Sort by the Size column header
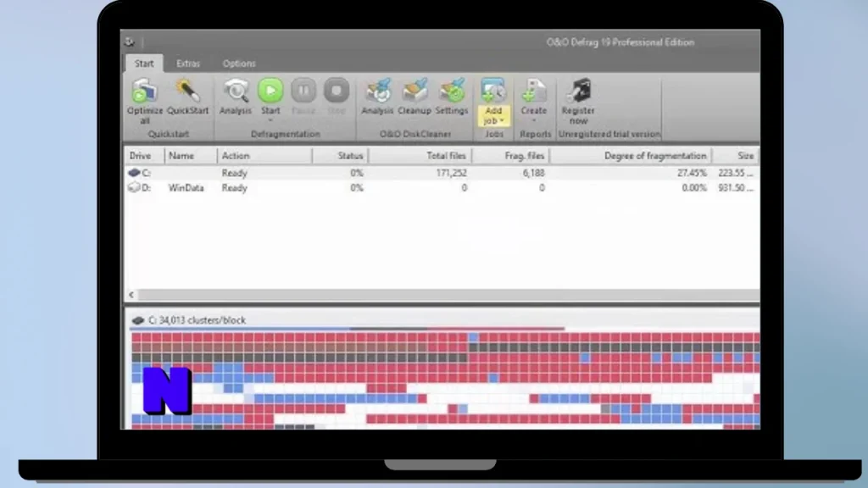Image resolution: width=868 pixels, height=488 pixels. click(736, 156)
